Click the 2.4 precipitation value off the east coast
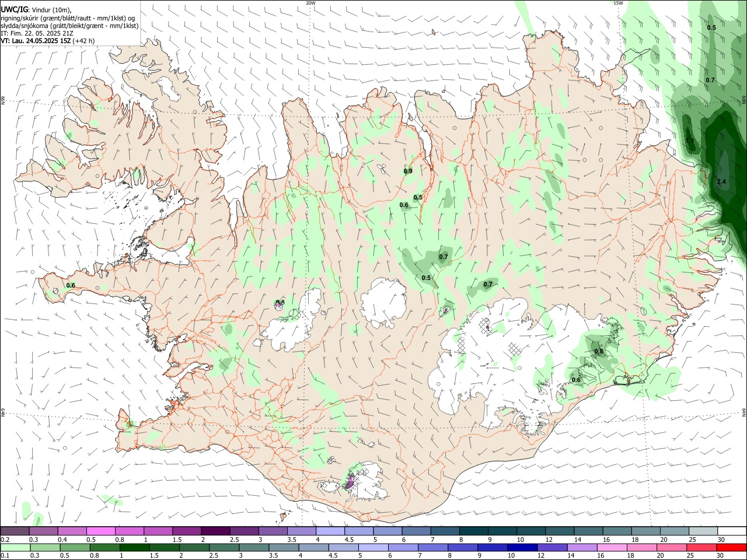The image size is (747, 560). point(721,182)
